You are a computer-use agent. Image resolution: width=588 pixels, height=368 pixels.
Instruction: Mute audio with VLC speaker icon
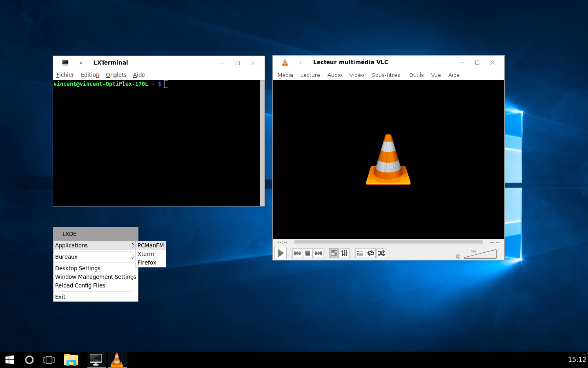click(x=458, y=256)
